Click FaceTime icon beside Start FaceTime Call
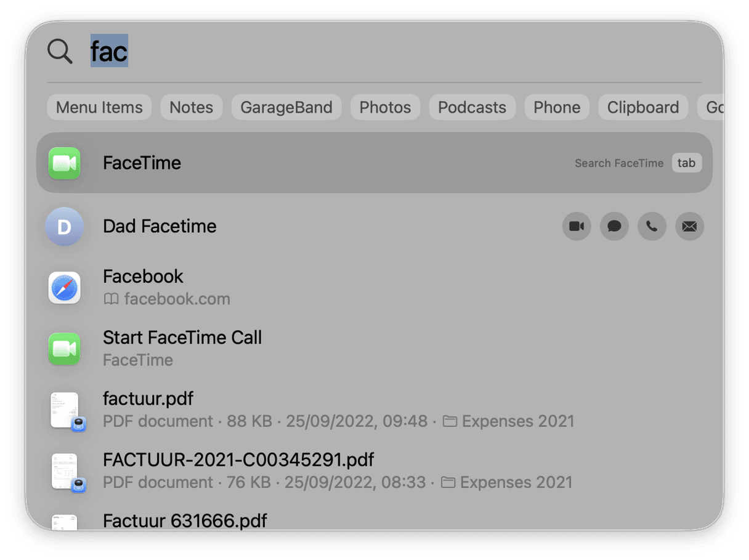The height and width of the screenshot is (560, 749). click(65, 349)
